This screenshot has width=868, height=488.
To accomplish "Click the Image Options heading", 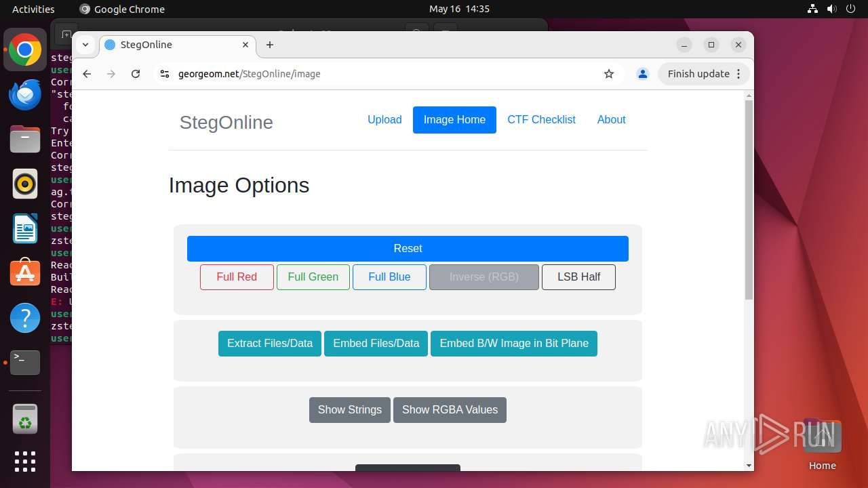I will pos(239,185).
